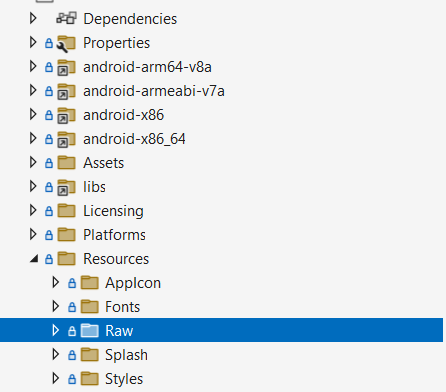Select the Platforms folder label

click(114, 235)
